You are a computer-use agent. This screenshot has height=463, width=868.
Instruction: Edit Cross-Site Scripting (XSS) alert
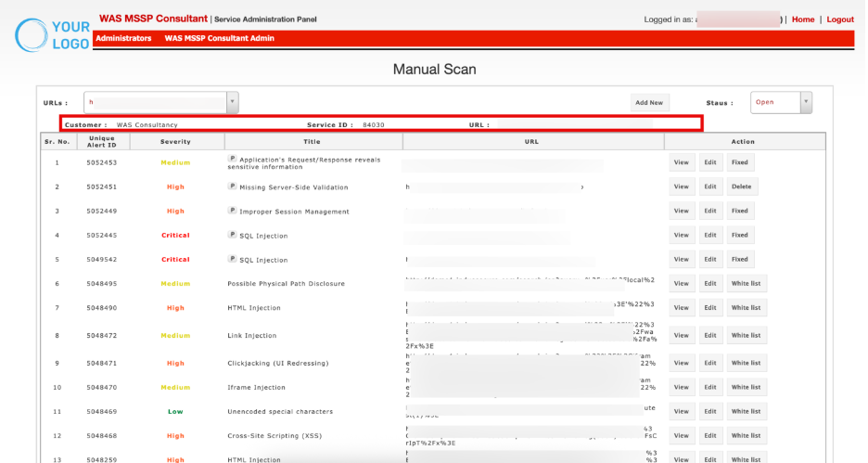click(x=710, y=436)
